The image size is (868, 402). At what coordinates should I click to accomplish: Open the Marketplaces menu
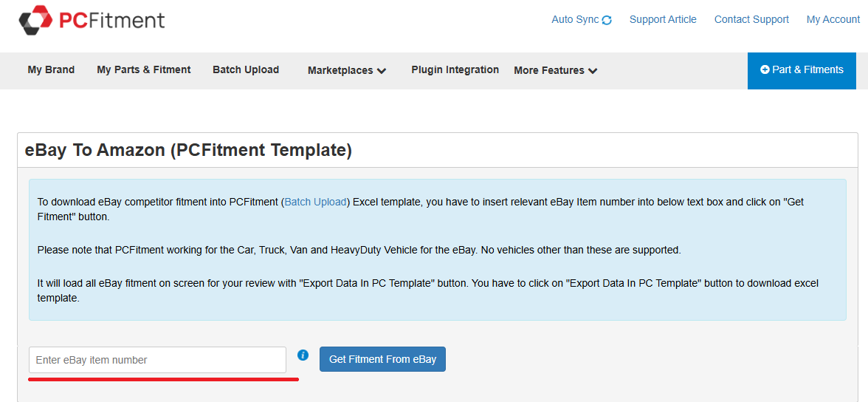click(x=347, y=70)
